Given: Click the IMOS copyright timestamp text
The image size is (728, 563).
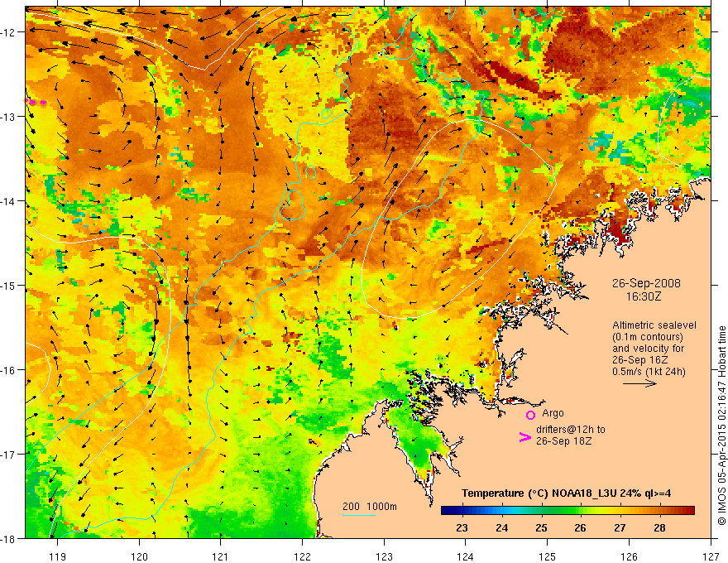Looking at the screenshot, I should (x=721, y=426).
